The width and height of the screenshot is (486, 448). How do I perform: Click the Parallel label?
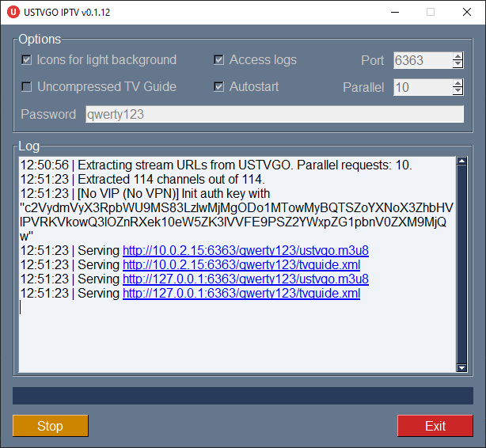coord(363,87)
